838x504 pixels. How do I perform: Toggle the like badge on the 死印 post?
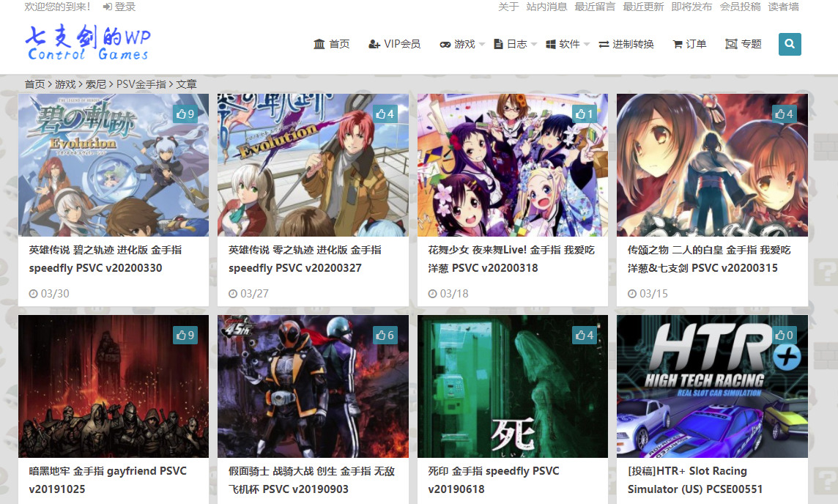[584, 335]
